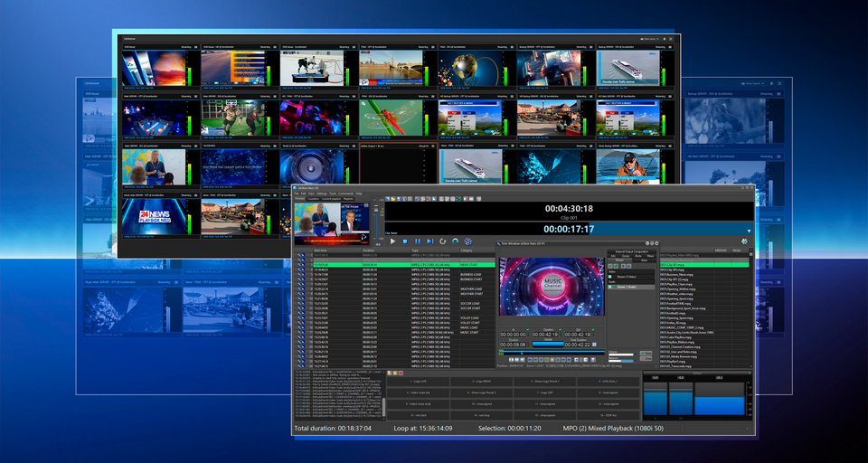This screenshot has height=463, width=868.
Task: Open the Help menu
Action: (359, 194)
